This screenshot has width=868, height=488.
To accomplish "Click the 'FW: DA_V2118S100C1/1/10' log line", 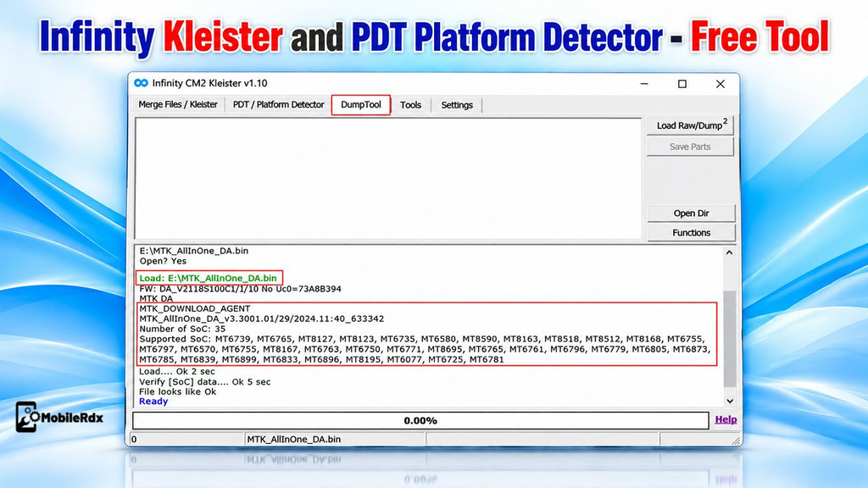I will tap(240, 289).
